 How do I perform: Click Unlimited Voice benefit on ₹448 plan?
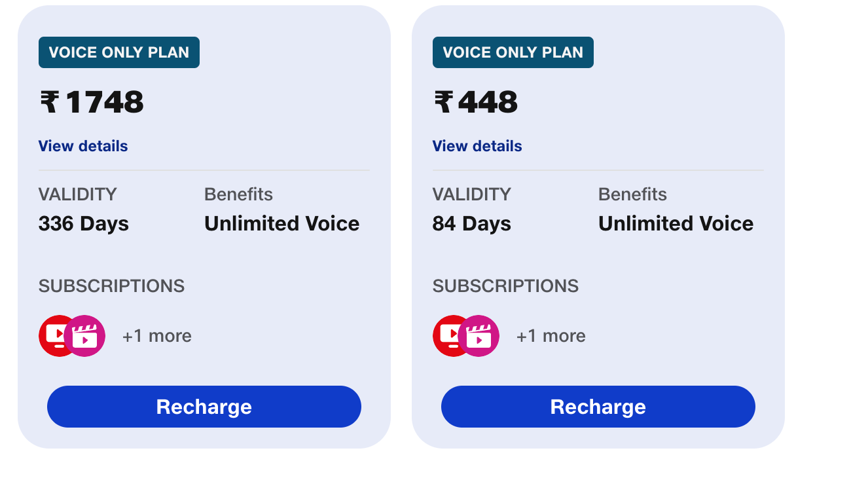pyautogui.click(x=676, y=224)
